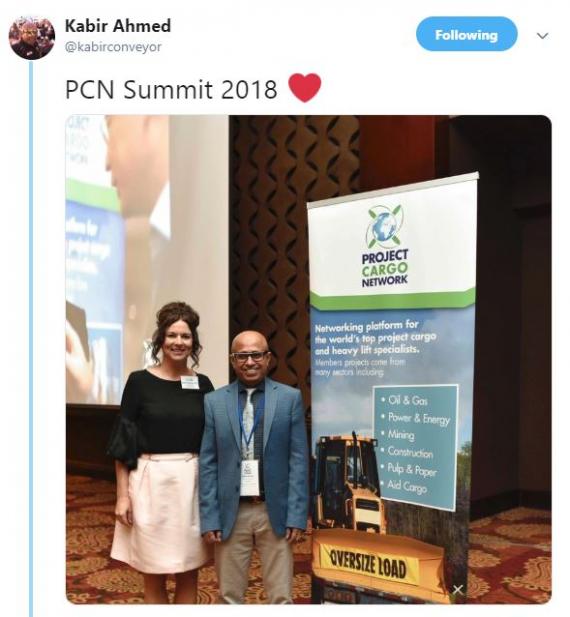This screenshot has width=570, height=617.
Task: Click the man's lanyard name badge
Action: [250, 478]
